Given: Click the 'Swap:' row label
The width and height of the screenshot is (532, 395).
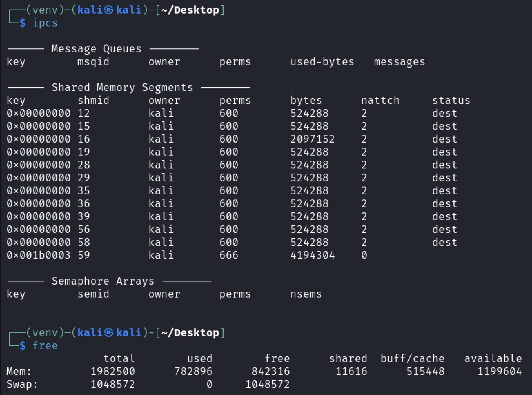Looking at the screenshot, I should click(x=22, y=384).
